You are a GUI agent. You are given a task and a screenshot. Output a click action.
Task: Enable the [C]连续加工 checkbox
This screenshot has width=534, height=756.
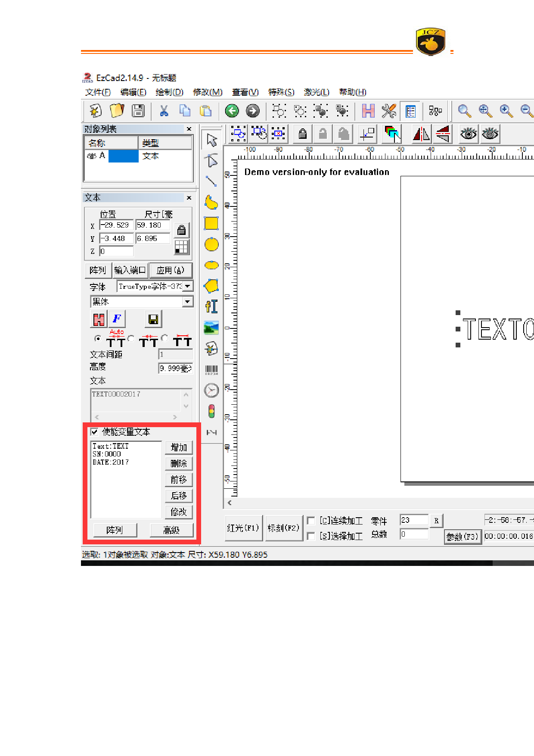tap(310, 521)
